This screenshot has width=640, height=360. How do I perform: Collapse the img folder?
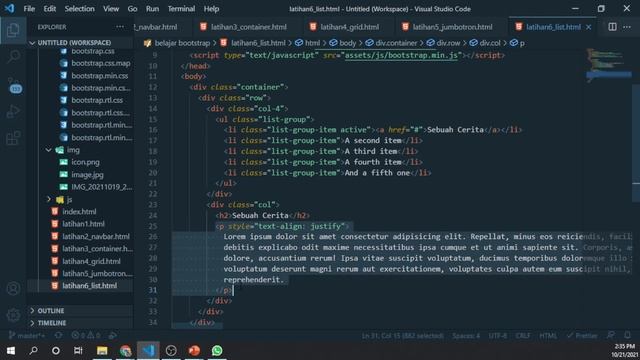click(x=49, y=150)
